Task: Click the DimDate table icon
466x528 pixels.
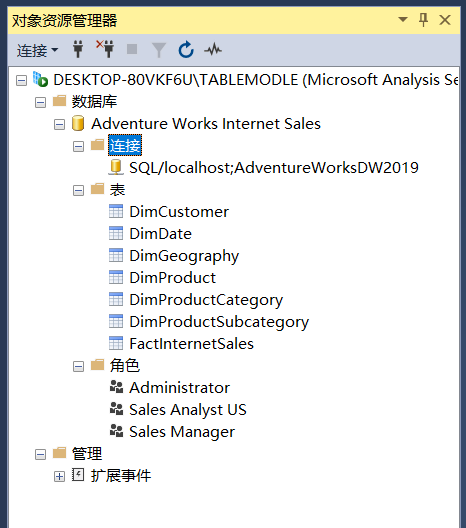Action: (x=116, y=233)
